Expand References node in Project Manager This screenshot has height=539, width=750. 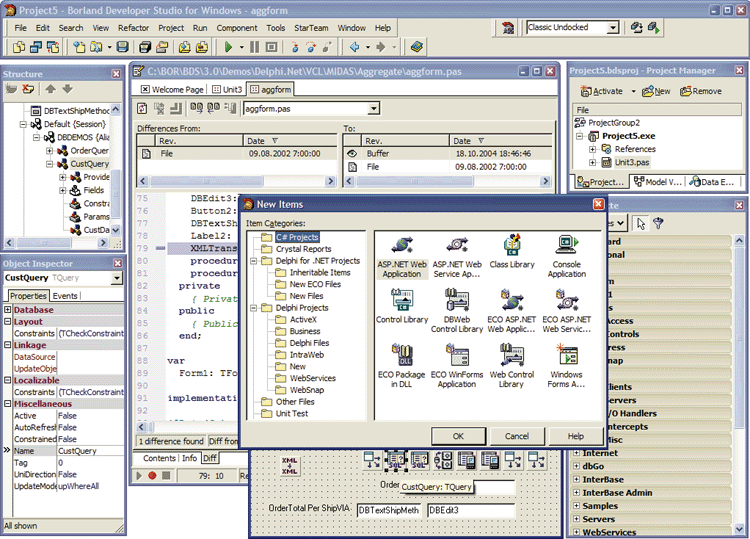coord(592,149)
